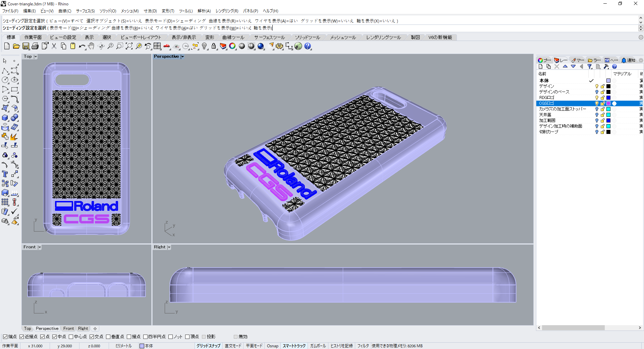Toggle Osnap button in status bar

pos(273,346)
